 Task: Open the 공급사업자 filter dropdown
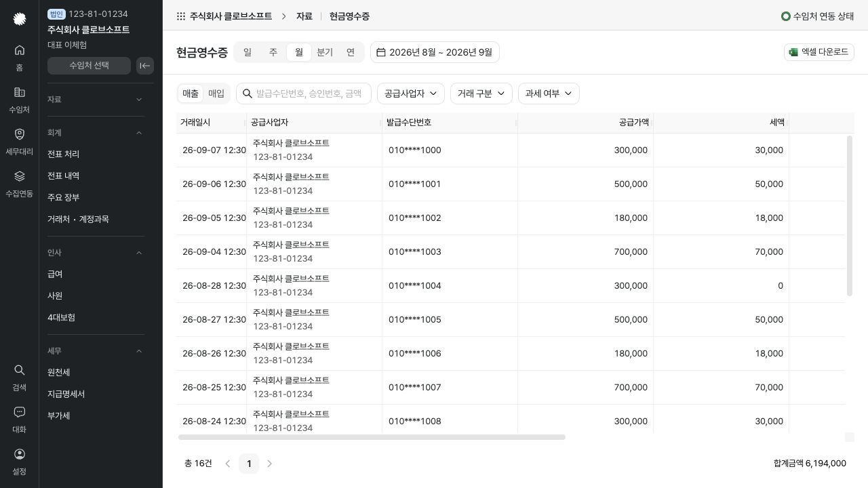[411, 94]
